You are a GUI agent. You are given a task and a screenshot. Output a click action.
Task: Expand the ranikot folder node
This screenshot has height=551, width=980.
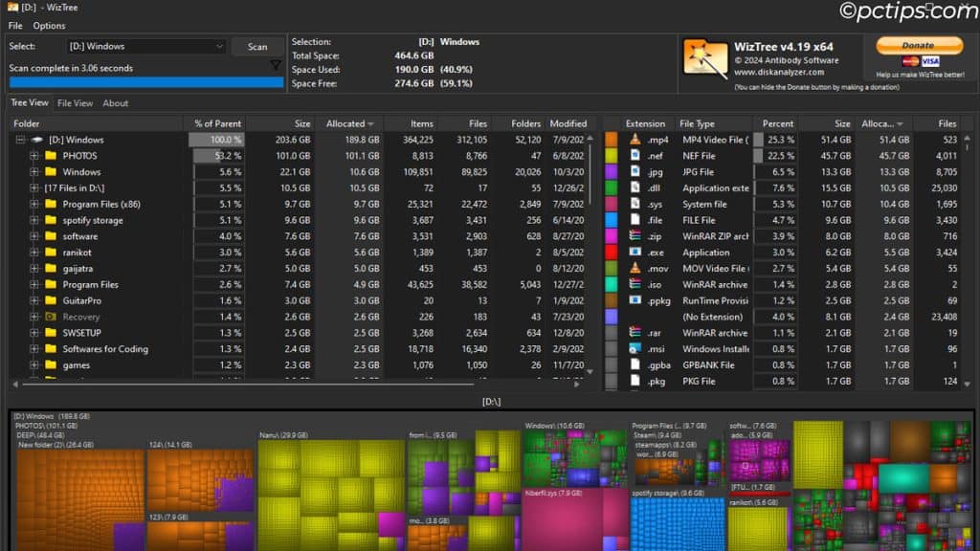[34, 253]
